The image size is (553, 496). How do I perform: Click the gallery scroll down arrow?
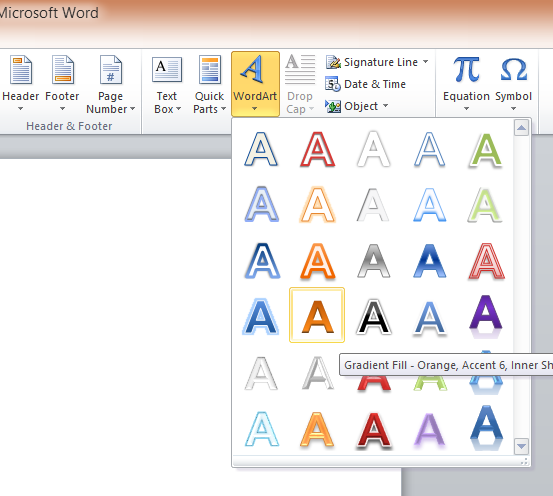521,447
